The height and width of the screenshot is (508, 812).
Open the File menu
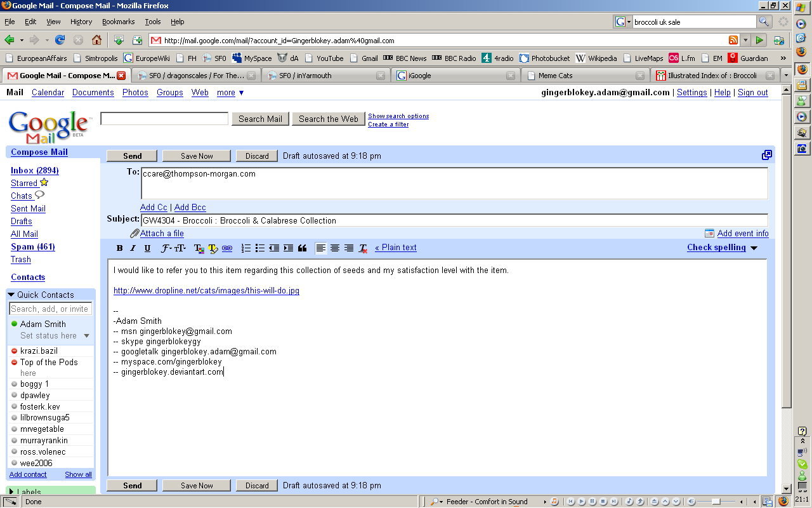(x=10, y=22)
